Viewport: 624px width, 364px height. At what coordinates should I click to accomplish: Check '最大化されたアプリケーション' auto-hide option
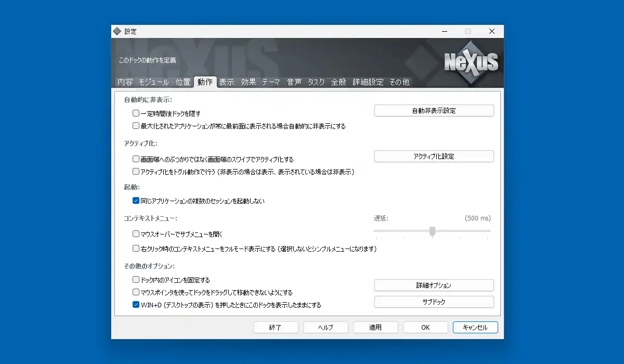[136, 126]
